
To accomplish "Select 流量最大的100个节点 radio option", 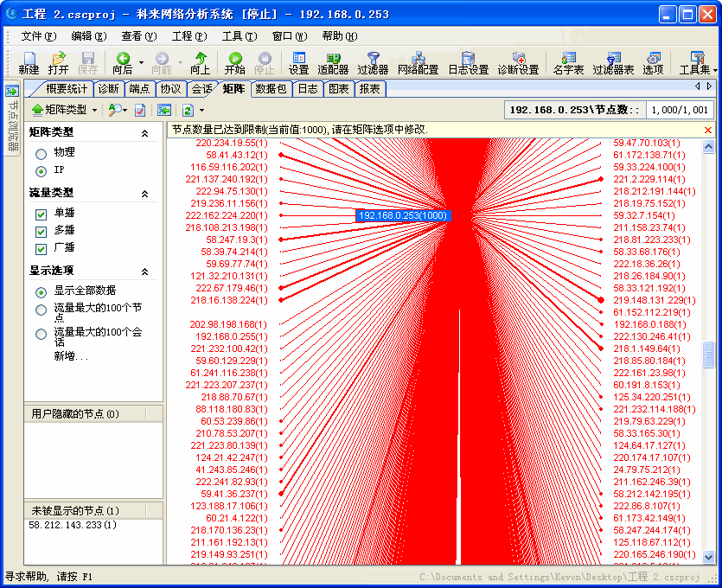I will coord(41,310).
